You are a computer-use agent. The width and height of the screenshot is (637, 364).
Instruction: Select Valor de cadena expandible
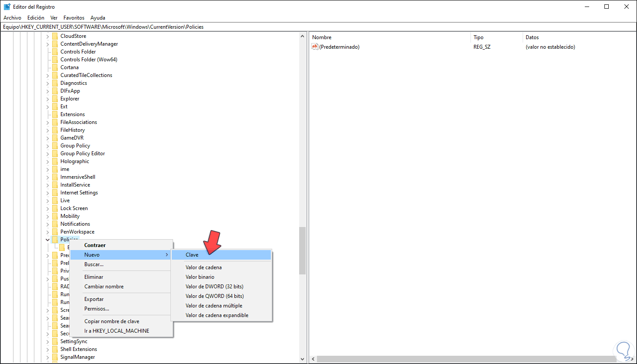tap(221, 315)
